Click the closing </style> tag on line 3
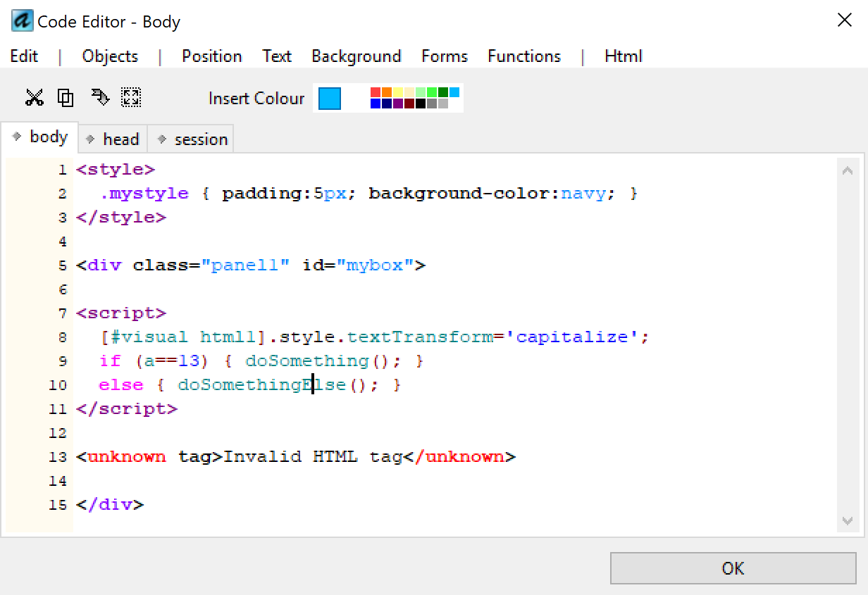This screenshot has height=595, width=868. (x=121, y=218)
